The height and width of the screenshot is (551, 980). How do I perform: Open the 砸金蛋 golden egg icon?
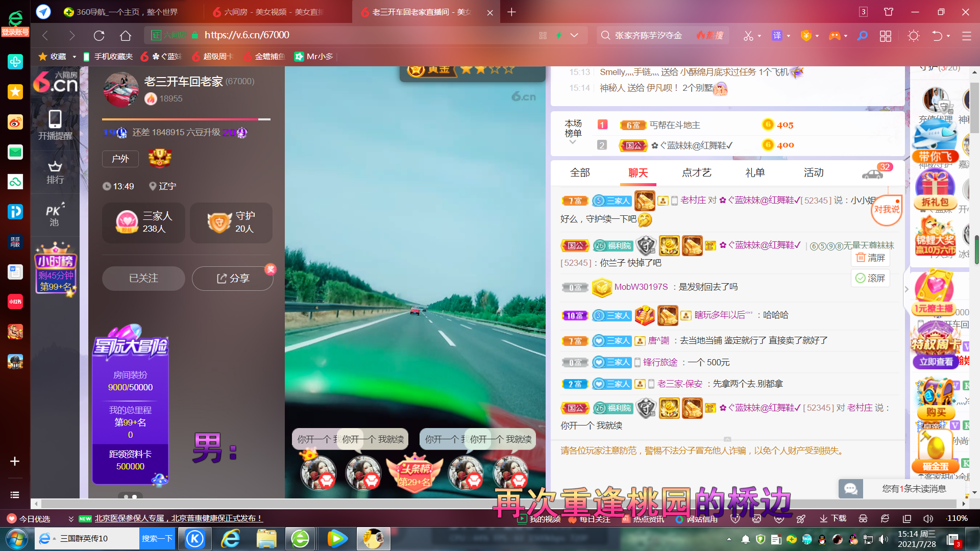(x=935, y=451)
